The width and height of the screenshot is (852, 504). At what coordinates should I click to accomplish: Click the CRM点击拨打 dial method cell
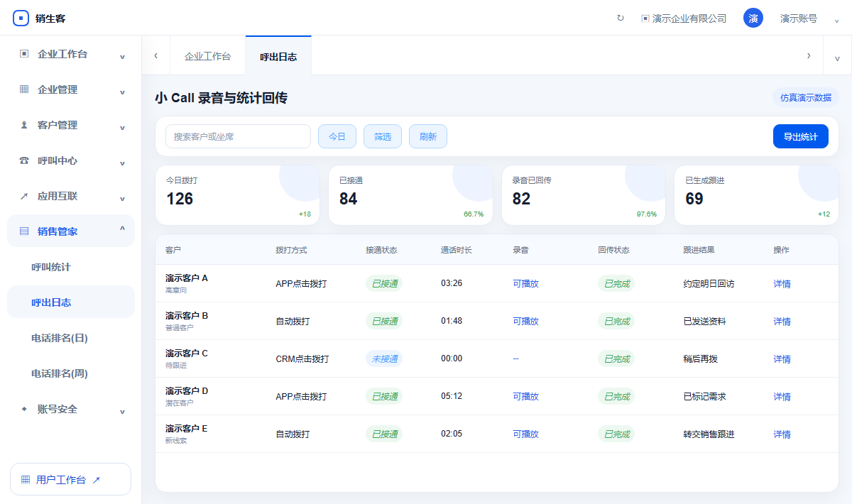click(x=302, y=359)
